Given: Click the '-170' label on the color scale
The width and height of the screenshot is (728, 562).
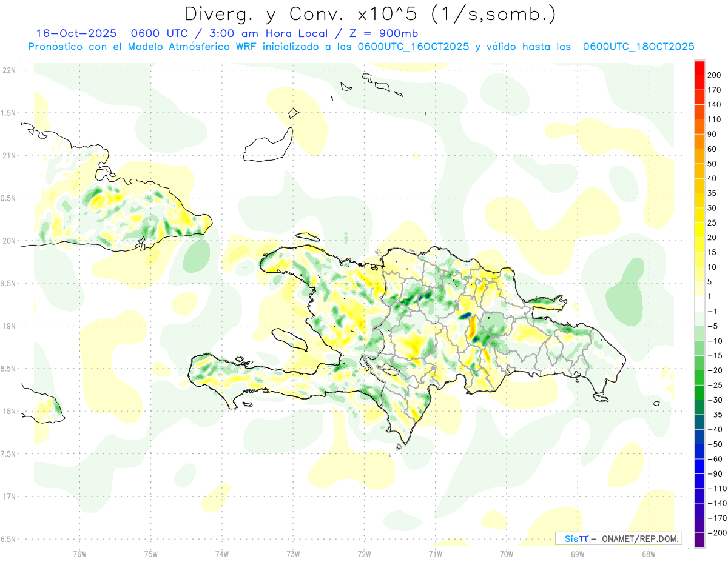Looking at the screenshot, I should pyautogui.click(x=718, y=518).
